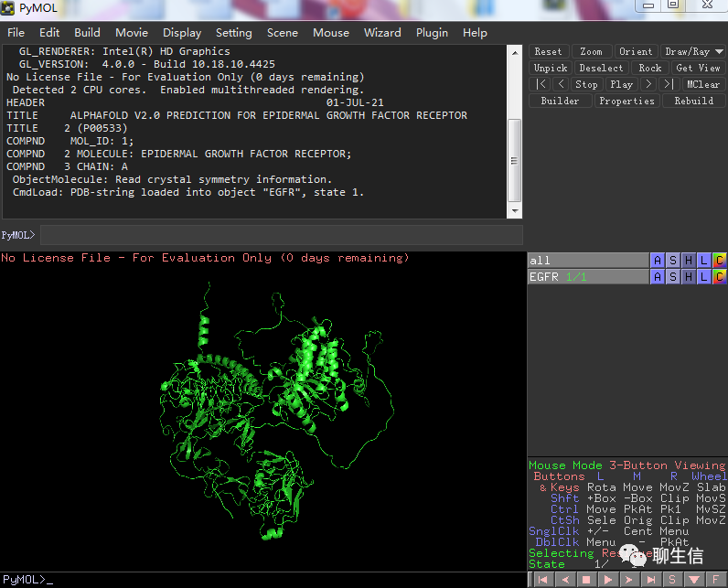728x588 pixels.
Task: Open the Wizard menu
Action: tap(382, 33)
